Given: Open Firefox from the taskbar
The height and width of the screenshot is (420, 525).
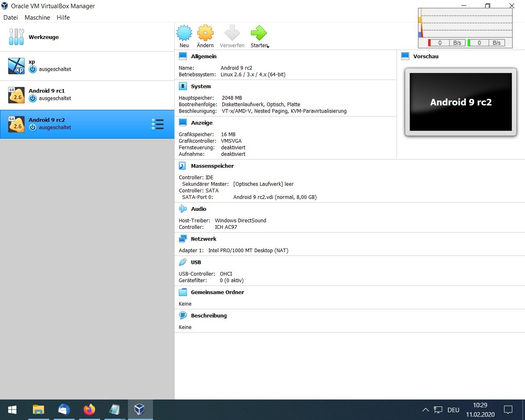Looking at the screenshot, I should (89, 410).
